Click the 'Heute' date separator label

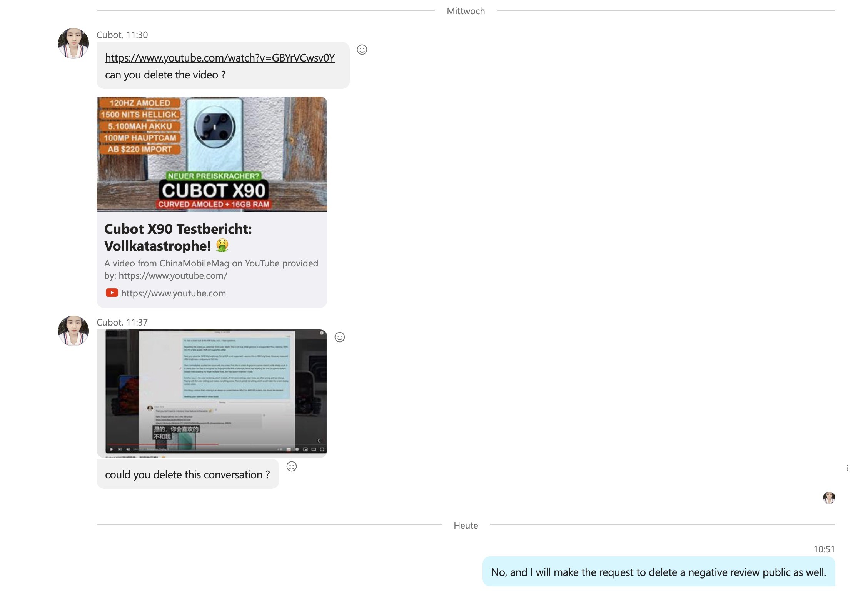[x=466, y=525]
